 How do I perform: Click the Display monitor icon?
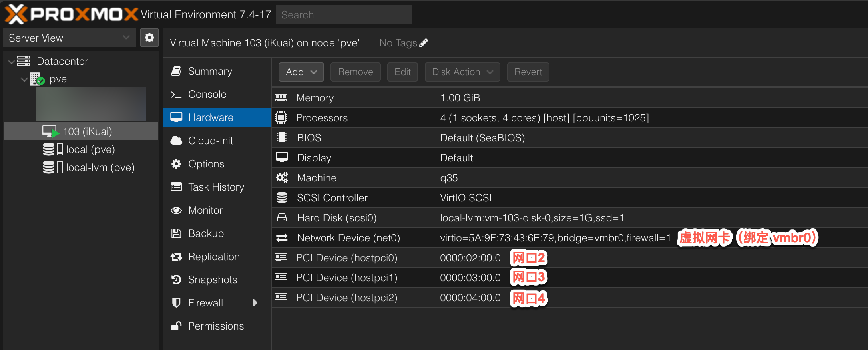point(282,157)
